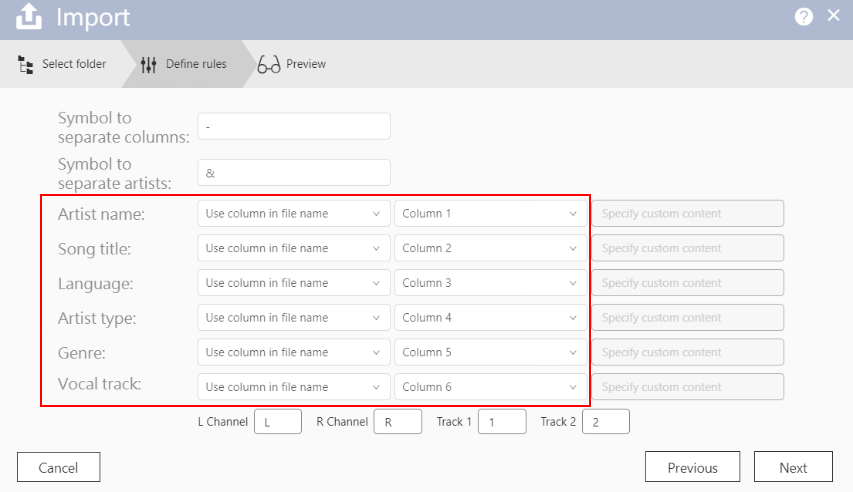Viewport: 853px width, 492px height.
Task: Open Genre Column 5 dropdown
Action: click(x=490, y=352)
